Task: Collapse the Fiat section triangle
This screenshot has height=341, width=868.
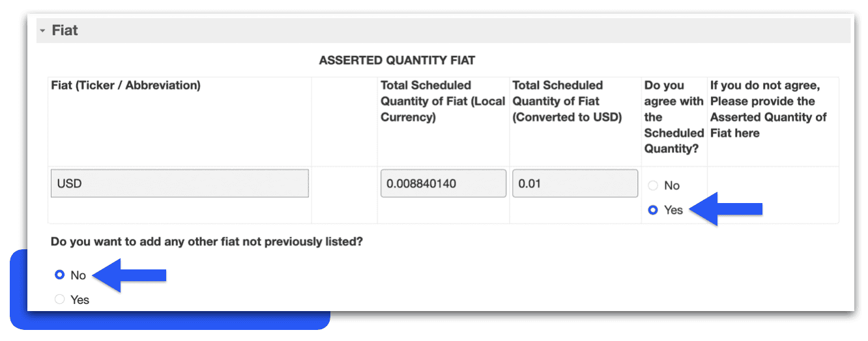Action: 42,31
